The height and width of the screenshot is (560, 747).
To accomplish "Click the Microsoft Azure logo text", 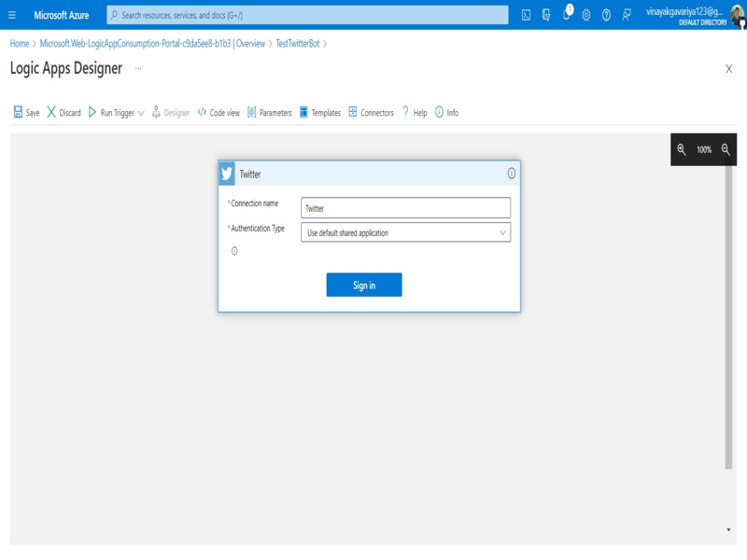I will (62, 15).
